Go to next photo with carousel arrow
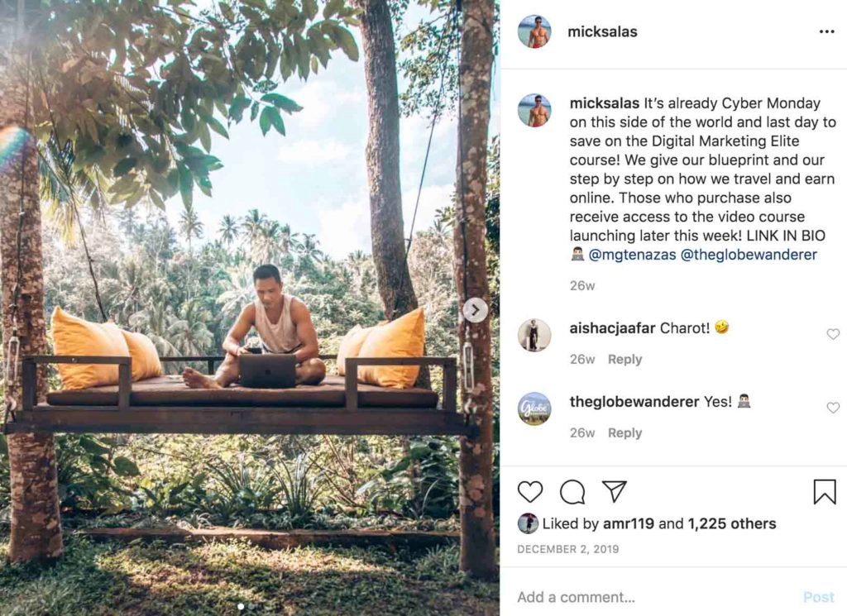 (x=475, y=310)
